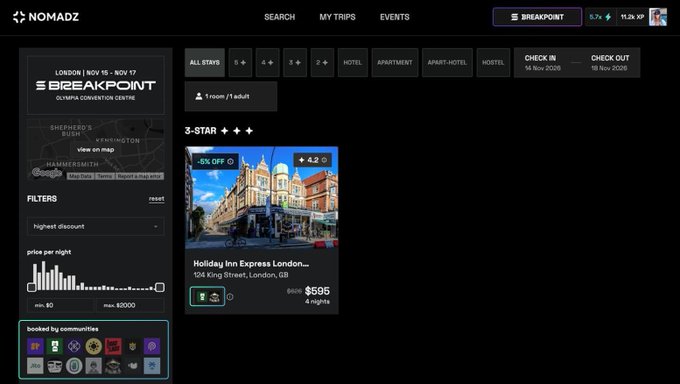Filter by 5-star stays
This screenshot has width=680, height=384.
point(240,62)
